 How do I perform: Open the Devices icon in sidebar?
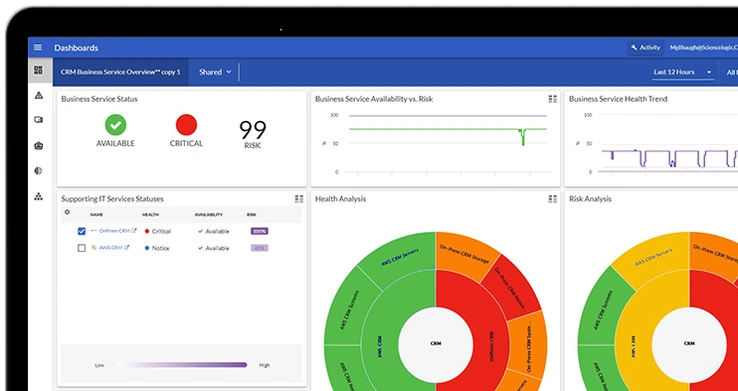[x=39, y=120]
